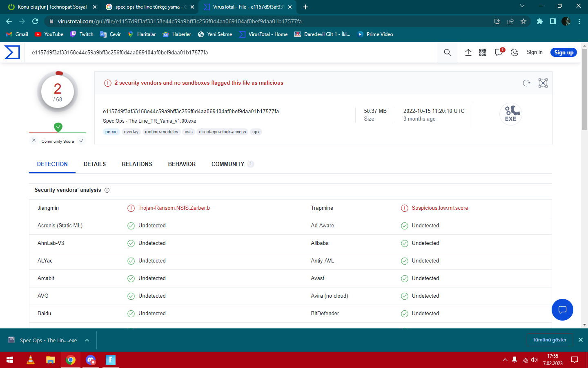Click the peexe tag
Viewport: 588px width, 368px height.
coord(111,132)
